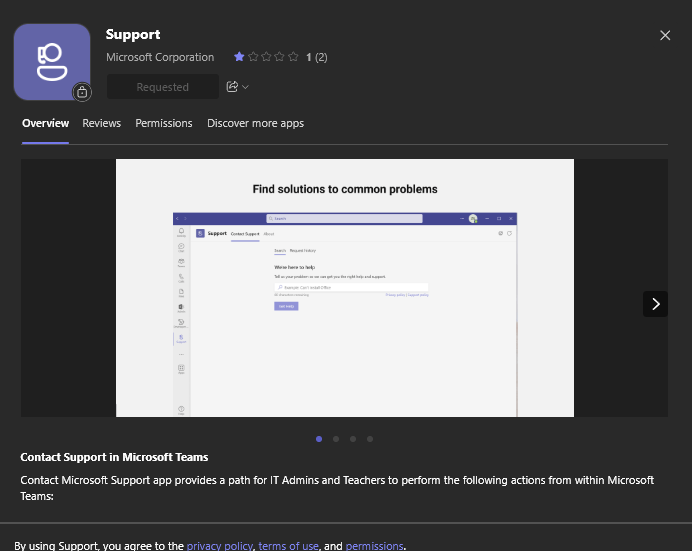Jump to third carousel dot
Screen dimensions: 692x551
pyautogui.click(x=353, y=439)
